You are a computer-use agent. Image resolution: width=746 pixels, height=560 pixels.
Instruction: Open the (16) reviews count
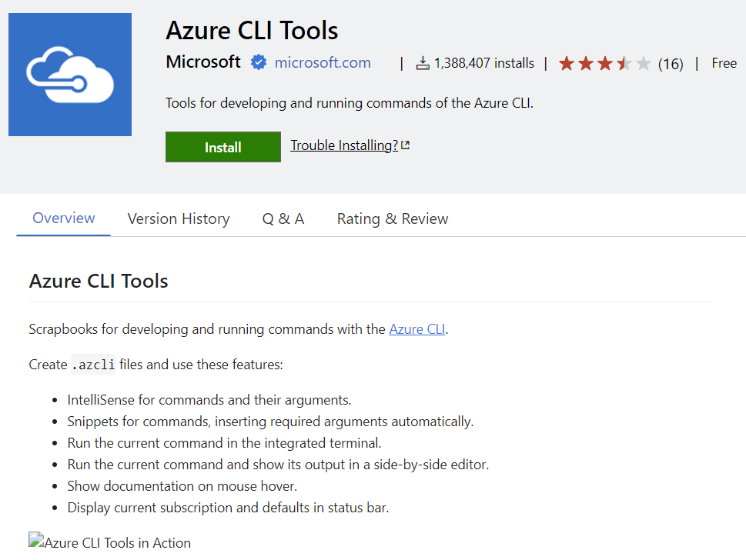point(671,64)
